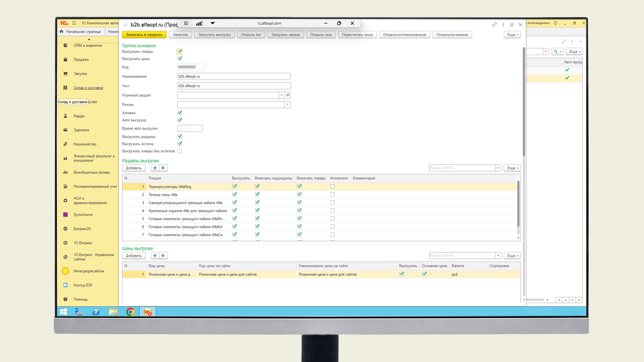The height and width of the screenshot is (362, 644).
Task: Switch to Начальная страница tab
Action: [x=81, y=32]
